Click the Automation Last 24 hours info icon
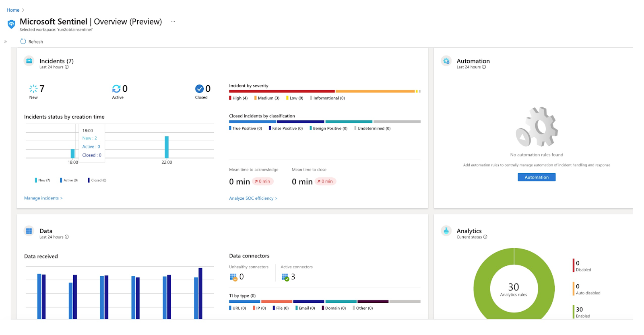Screen dimensions: 644x335 point(484,67)
